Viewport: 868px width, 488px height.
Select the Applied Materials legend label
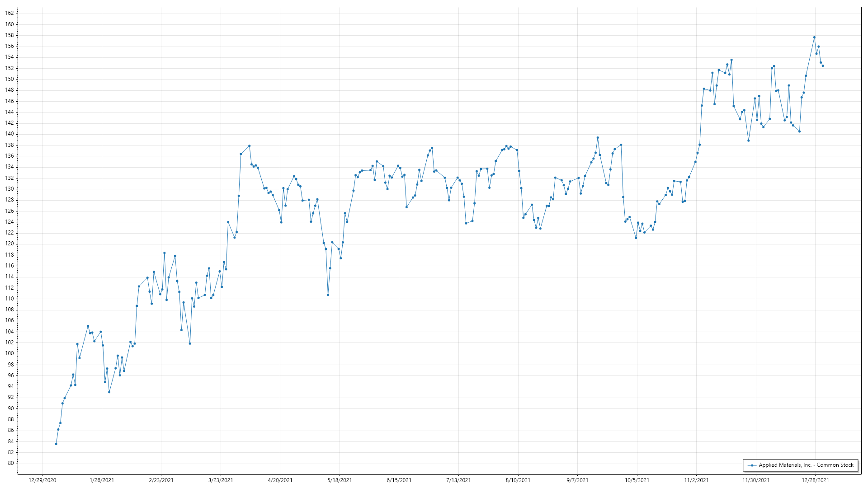click(x=806, y=465)
